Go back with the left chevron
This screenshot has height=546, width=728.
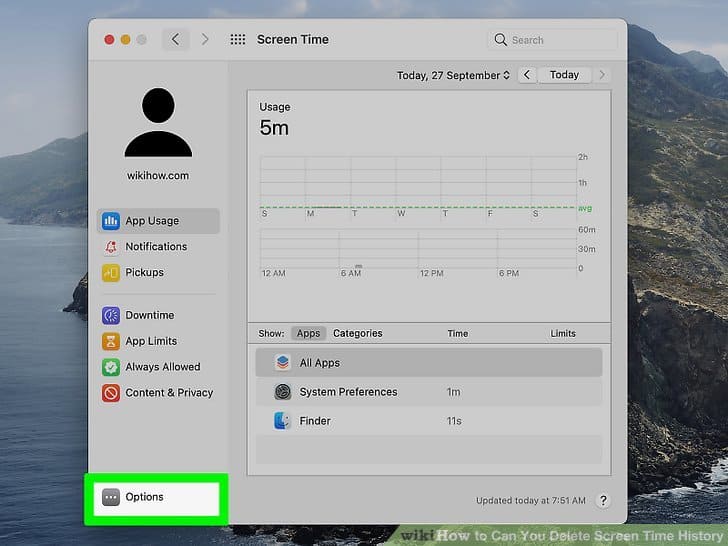point(176,39)
